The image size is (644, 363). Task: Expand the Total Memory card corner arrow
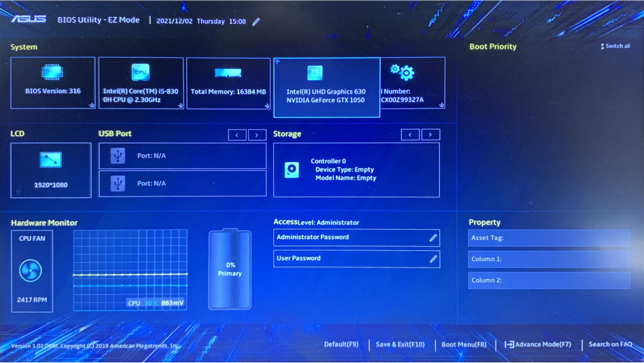pos(267,106)
